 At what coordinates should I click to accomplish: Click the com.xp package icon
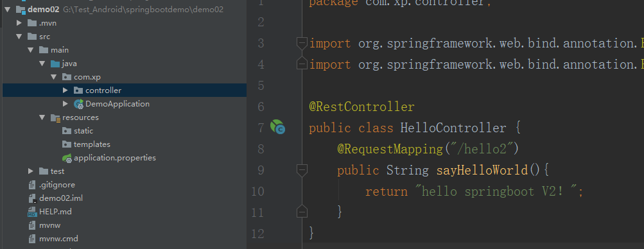tap(67, 77)
